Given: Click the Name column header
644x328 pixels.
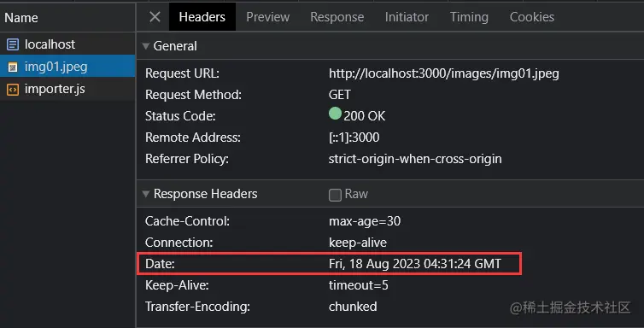Looking at the screenshot, I should 21,18.
